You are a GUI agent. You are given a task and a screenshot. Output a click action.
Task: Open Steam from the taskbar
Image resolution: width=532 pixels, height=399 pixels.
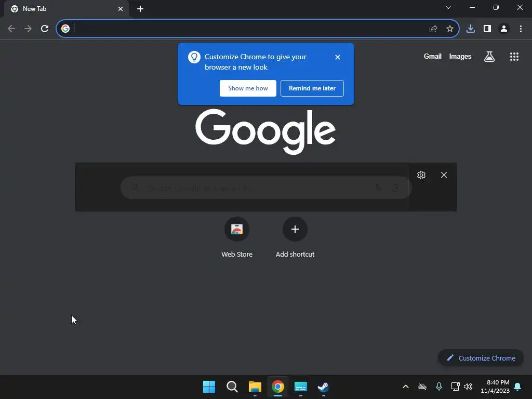pyautogui.click(x=323, y=387)
